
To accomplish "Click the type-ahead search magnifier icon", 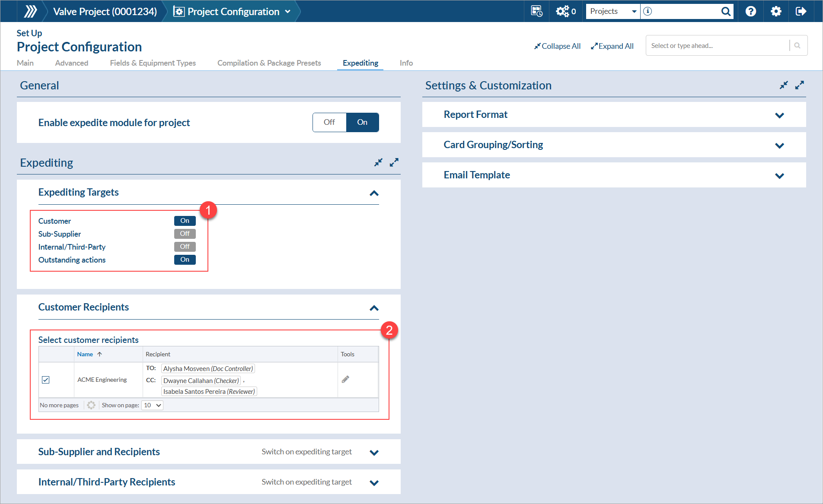I will [797, 45].
